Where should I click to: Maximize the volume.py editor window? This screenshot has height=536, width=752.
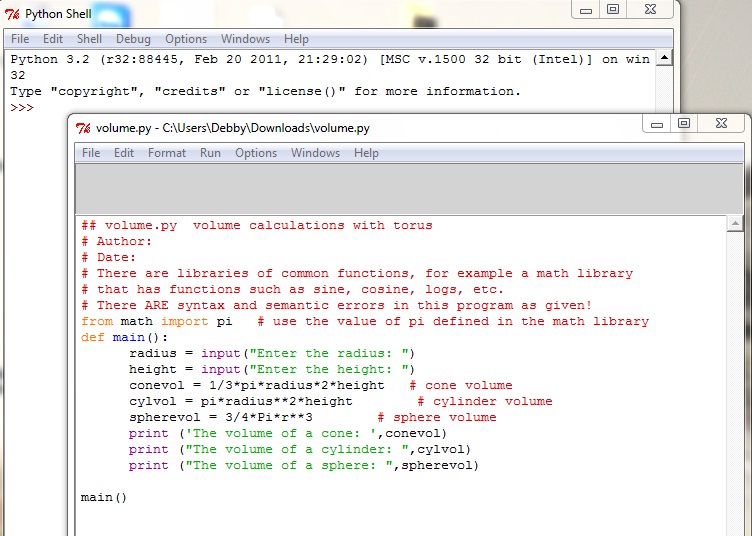(683, 124)
